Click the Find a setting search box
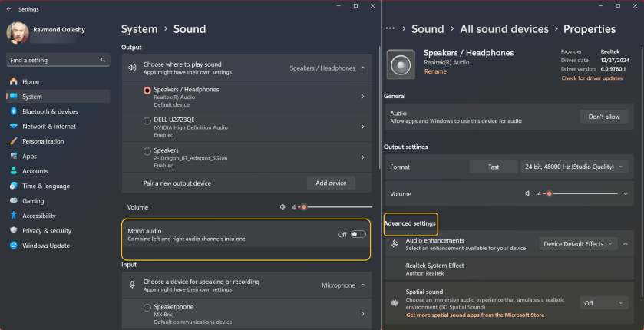The height and width of the screenshot is (330, 644). (52, 60)
